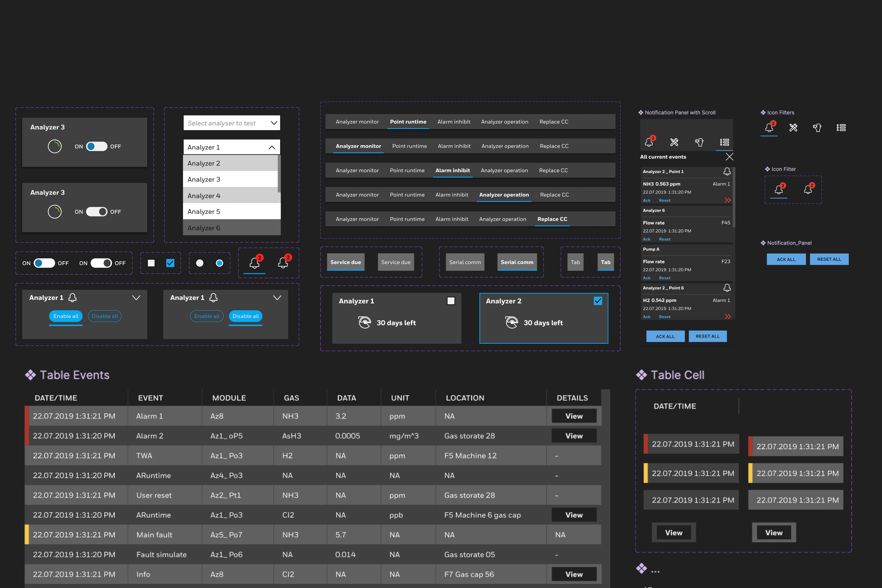
Task: Click red double-arrow under NH3 0.563 ppm
Action: (727, 200)
